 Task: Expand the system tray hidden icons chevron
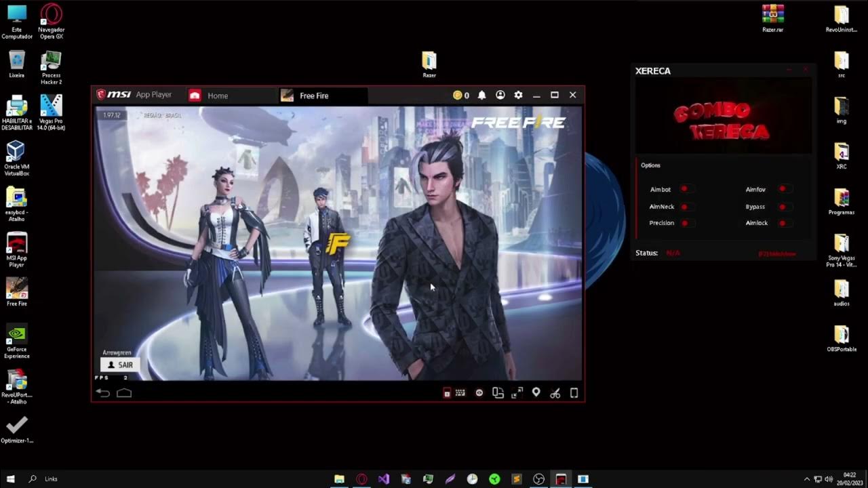click(x=806, y=479)
